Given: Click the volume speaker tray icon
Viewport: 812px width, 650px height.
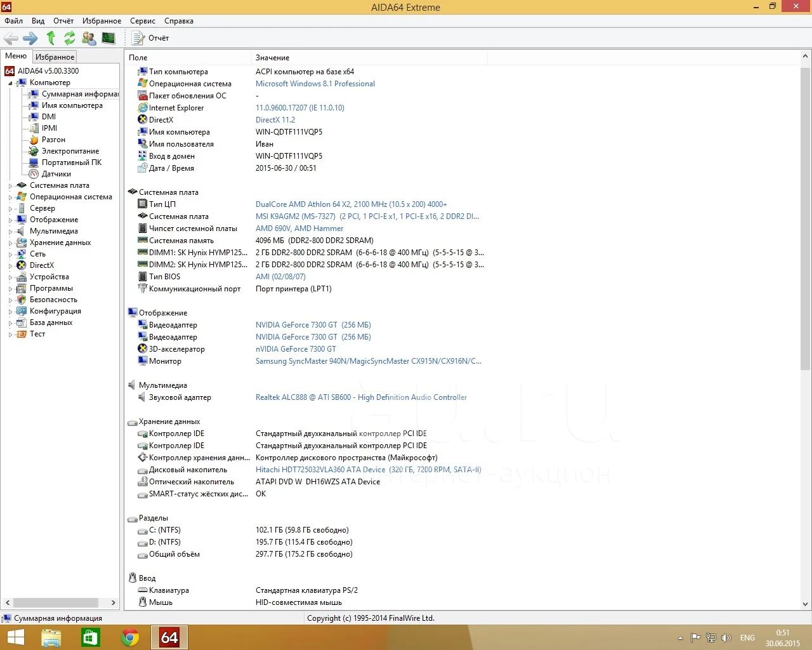Looking at the screenshot, I should (726, 638).
